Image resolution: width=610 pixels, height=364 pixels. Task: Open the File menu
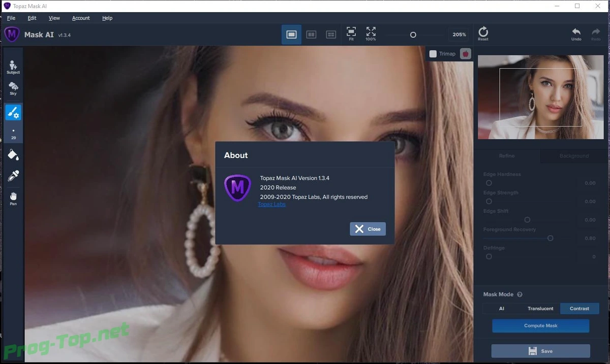click(x=11, y=18)
